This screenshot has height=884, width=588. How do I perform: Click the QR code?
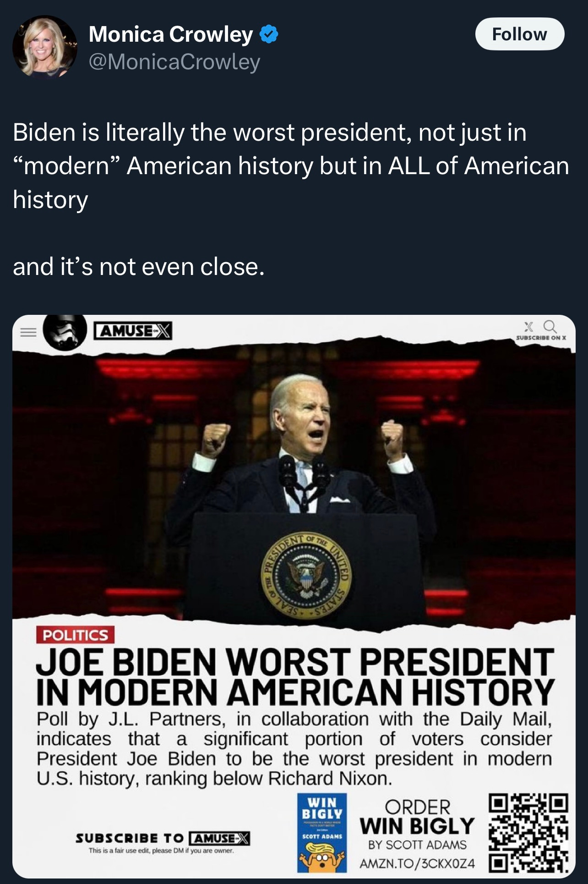(529, 833)
